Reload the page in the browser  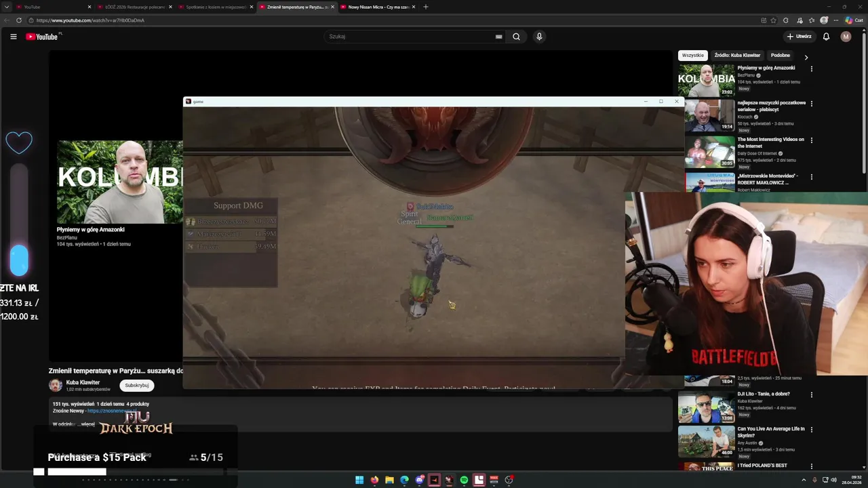tap(19, 20)
